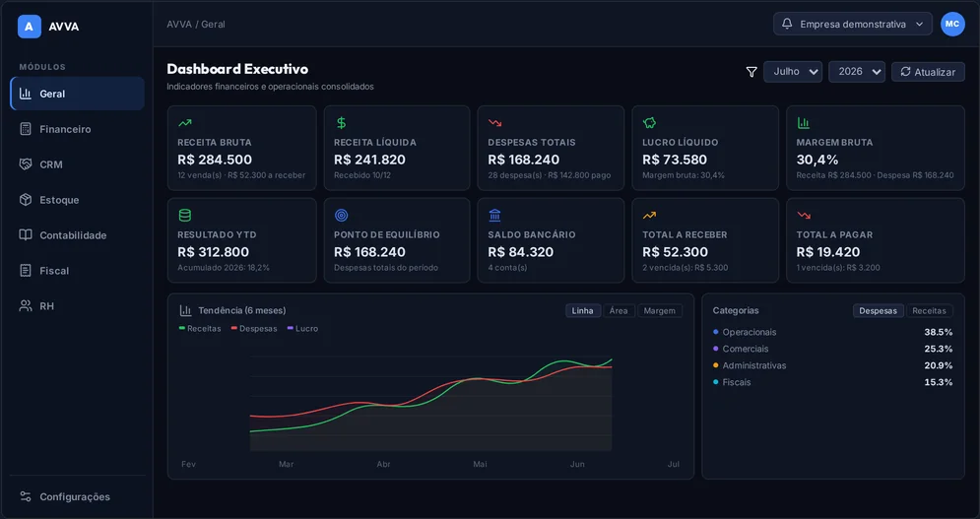The image size is (980, 519).
Task: Click Despesas Totais trending-down icon
Action: pyautogui.click(x=495, y=123)
